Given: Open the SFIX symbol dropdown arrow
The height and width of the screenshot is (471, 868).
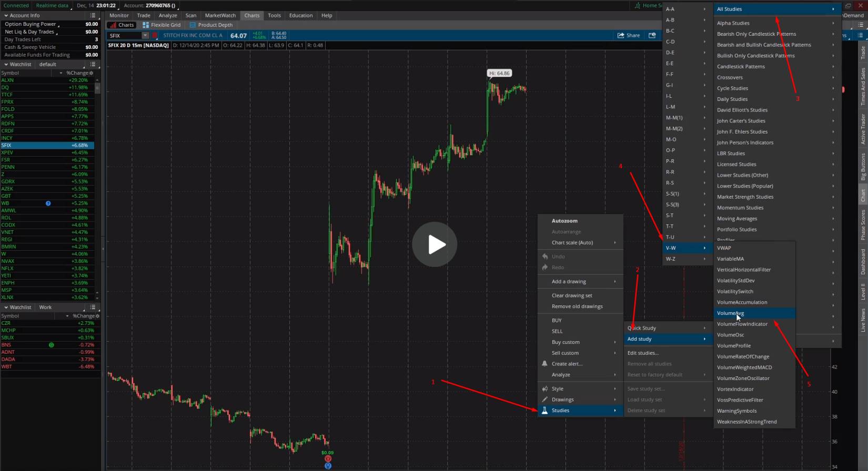Looking at the screenshot, I should [x=145, y=36].
